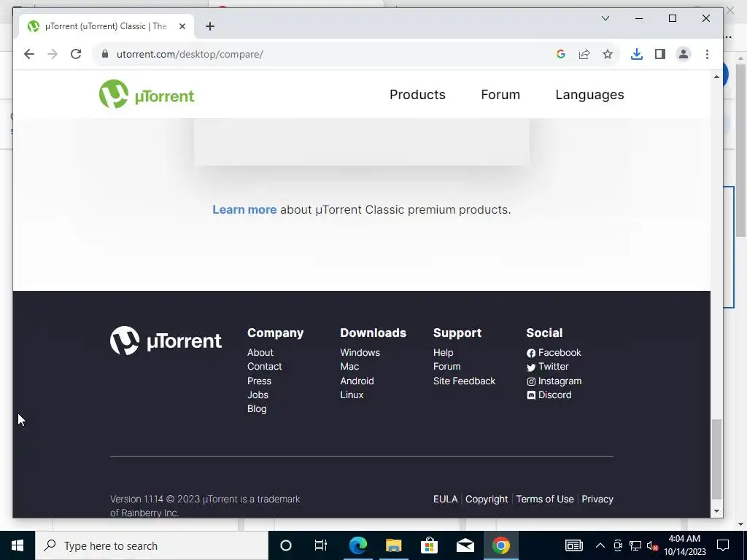Viewport: 747px width, 560px height.
Task: Bookmark page with the star icon
Action: (608, 54)
